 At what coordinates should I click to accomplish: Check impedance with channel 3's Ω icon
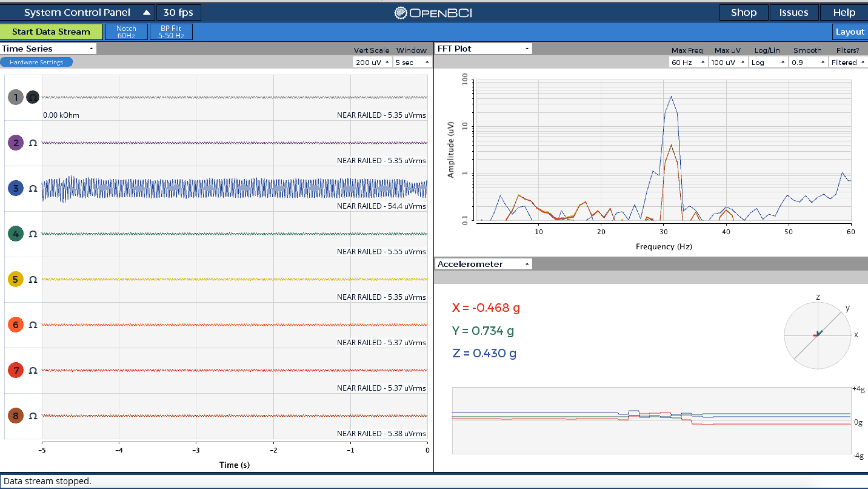(x=33, y=188)
